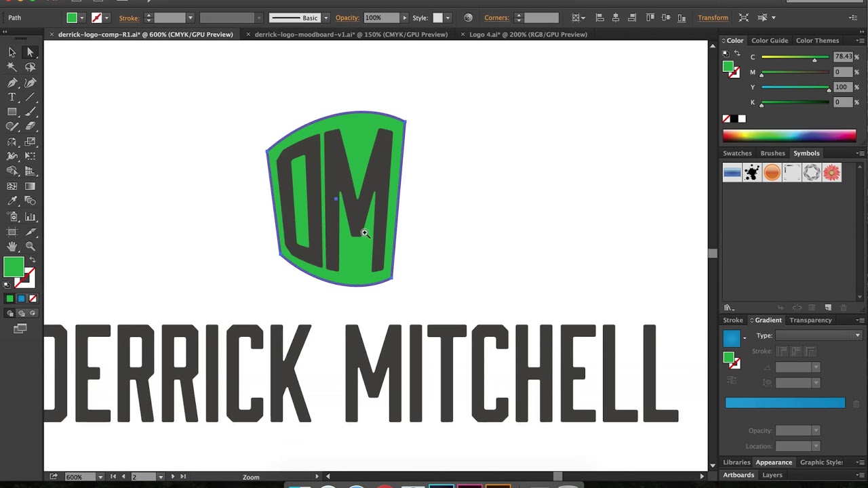Image resolution: width=868 pixels, height=488 pixels.
Task: Select the Pen tool
Action: click(12, 82)
